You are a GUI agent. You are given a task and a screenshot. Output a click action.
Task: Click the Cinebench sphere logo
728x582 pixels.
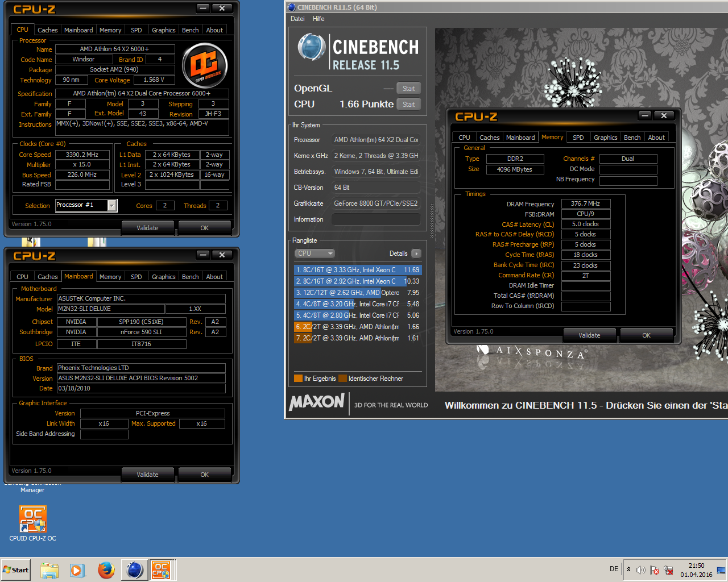point(312,47)
